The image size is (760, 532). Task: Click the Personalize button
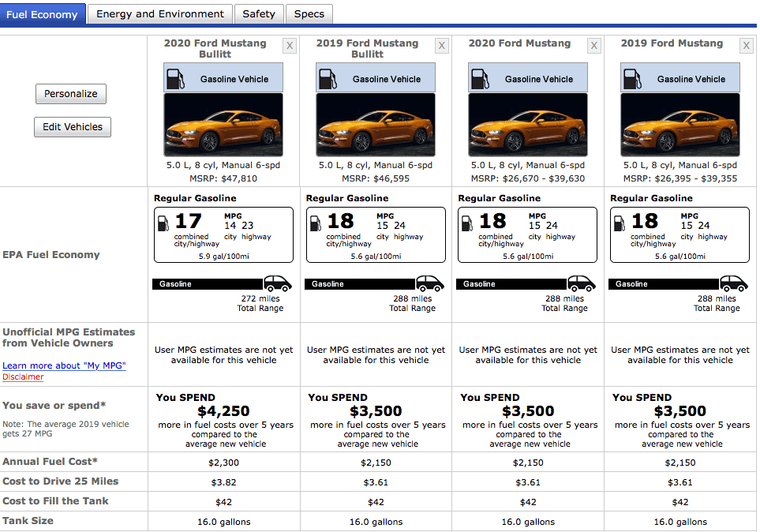coord(71,94)
